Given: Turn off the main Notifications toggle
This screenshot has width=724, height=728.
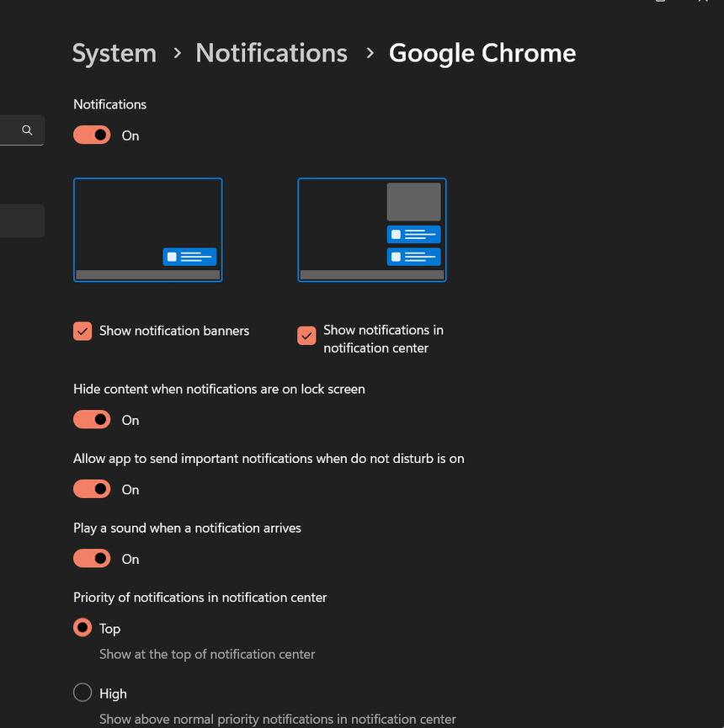Looking at the screenshot, I should [92, 136].
